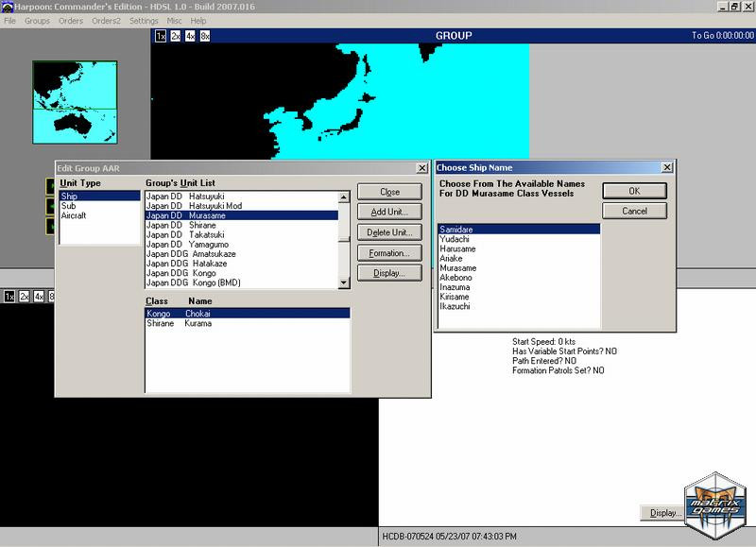Click the Matrix Games logo
Viewport: 756px width, 547px height.
tap(715, 505)
